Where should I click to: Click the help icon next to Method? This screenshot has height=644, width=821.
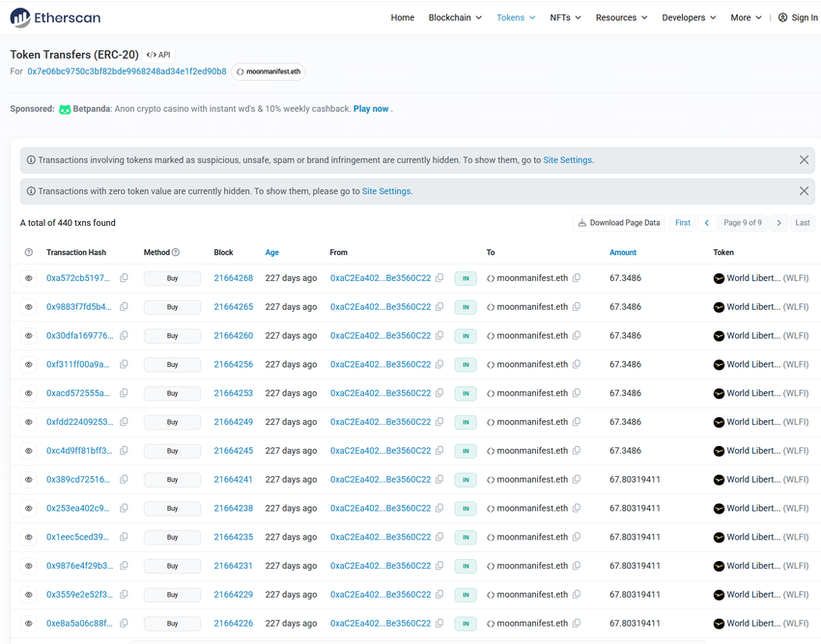tap(176, 253)
